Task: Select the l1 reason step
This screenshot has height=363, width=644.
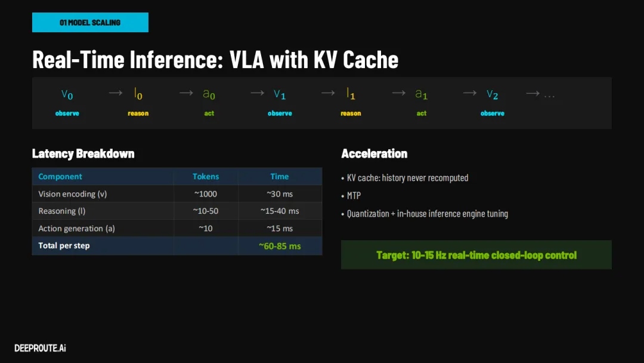Action: 351,102
